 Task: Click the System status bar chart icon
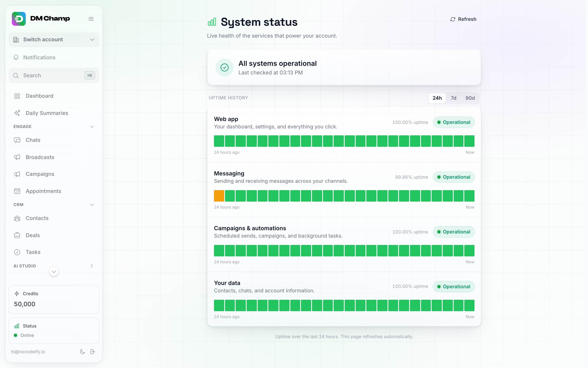212,22
